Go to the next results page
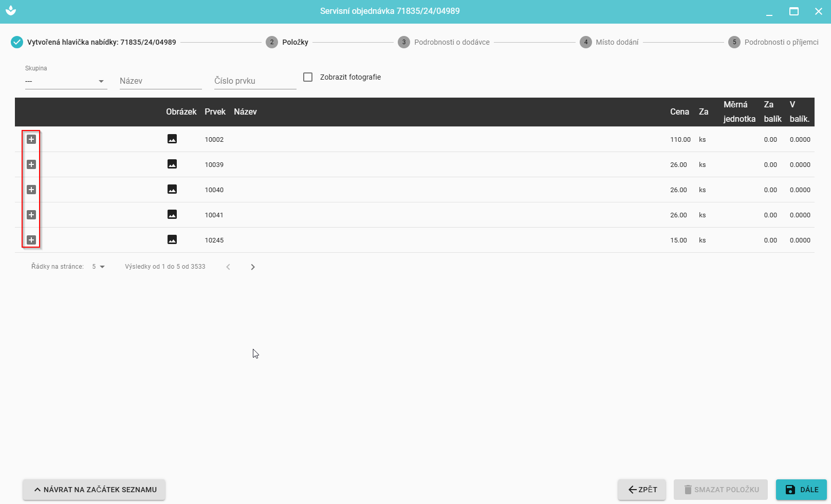The height and width of the screenshot is (504, 831). click(x=253, y=267)
